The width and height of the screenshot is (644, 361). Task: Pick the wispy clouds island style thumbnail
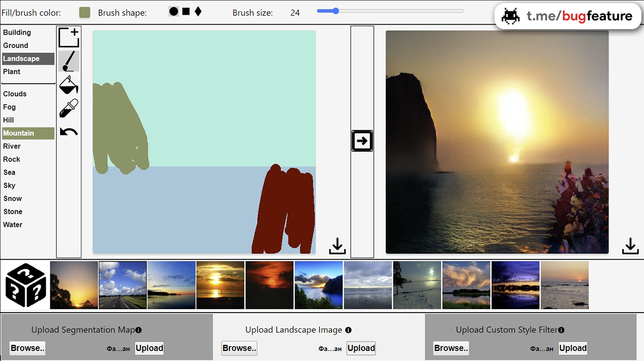466,285
